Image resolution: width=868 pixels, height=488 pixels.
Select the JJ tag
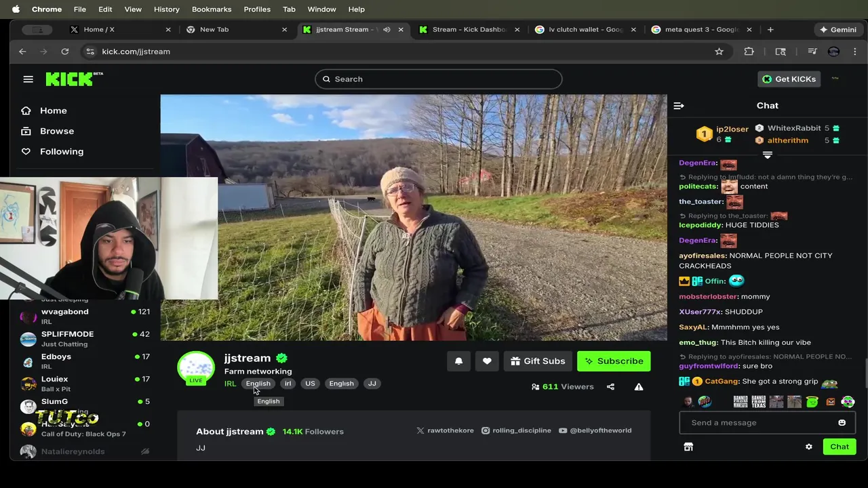pos(372,384)
